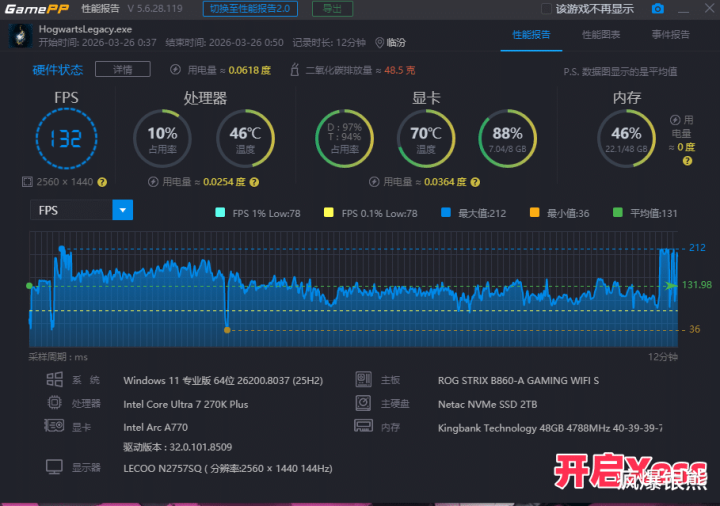
Task: Click the Kingbank Technology 48GB memory text
Action: (x=550, y=428)
